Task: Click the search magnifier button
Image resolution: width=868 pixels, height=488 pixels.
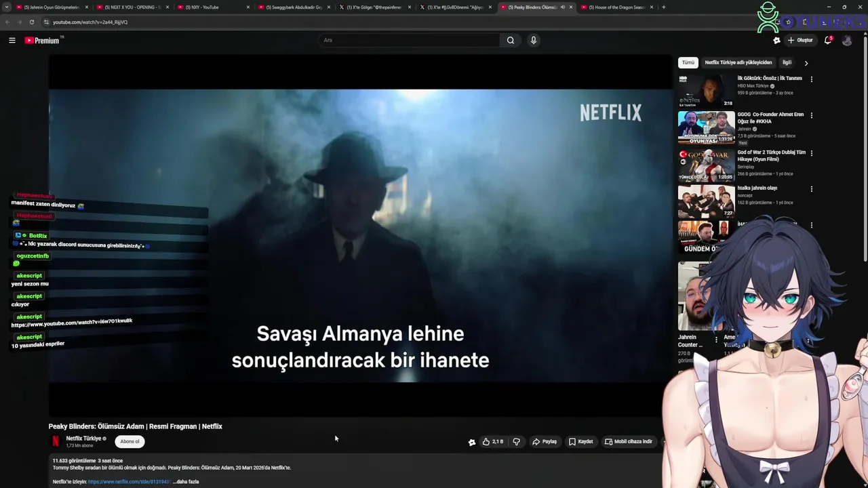Action: click(x=511, y=40)
